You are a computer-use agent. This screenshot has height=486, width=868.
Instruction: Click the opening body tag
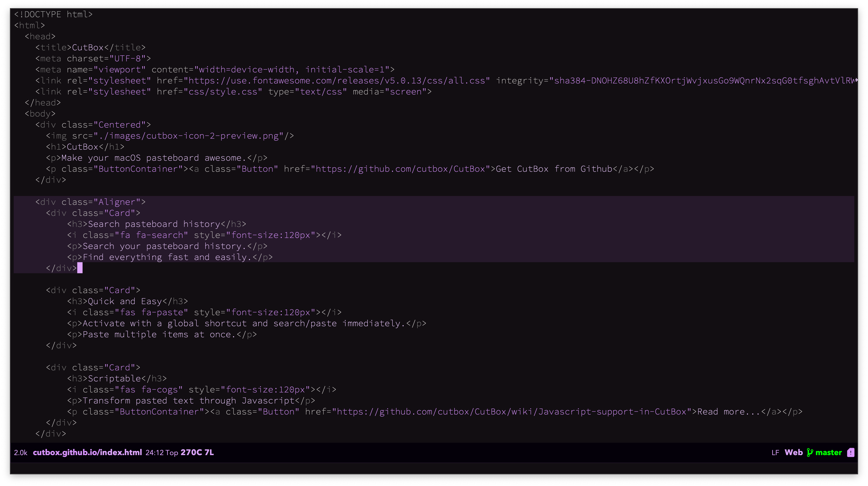pyautogui.click(x=40, y=114)
